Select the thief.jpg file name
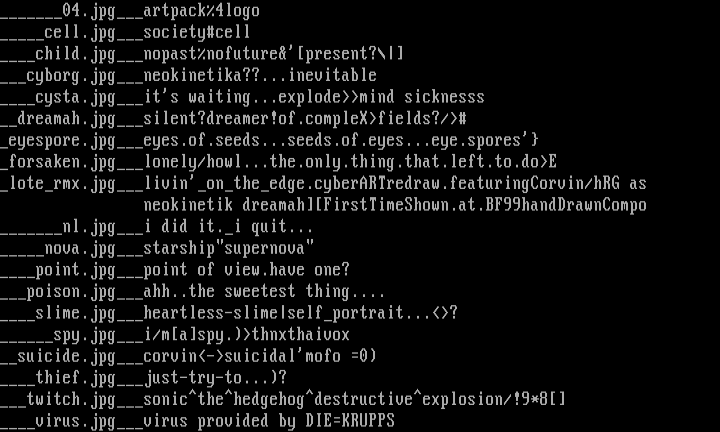This screenshot has width=720, height=432. point(76,378)
